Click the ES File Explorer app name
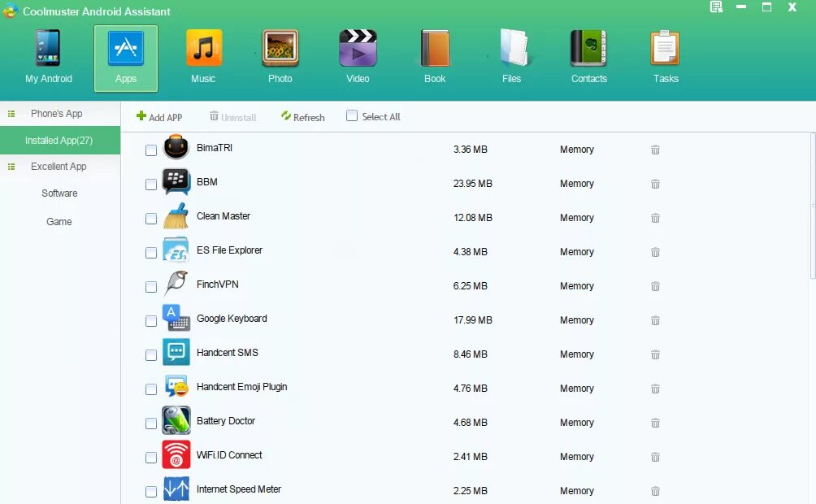 (x=229, y=250)
